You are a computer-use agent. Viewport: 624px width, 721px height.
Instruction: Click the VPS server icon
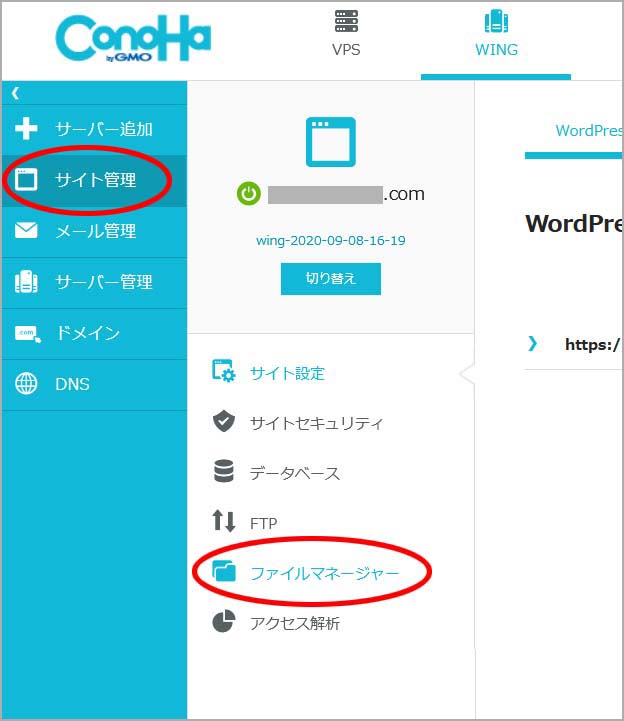(346, 21)
